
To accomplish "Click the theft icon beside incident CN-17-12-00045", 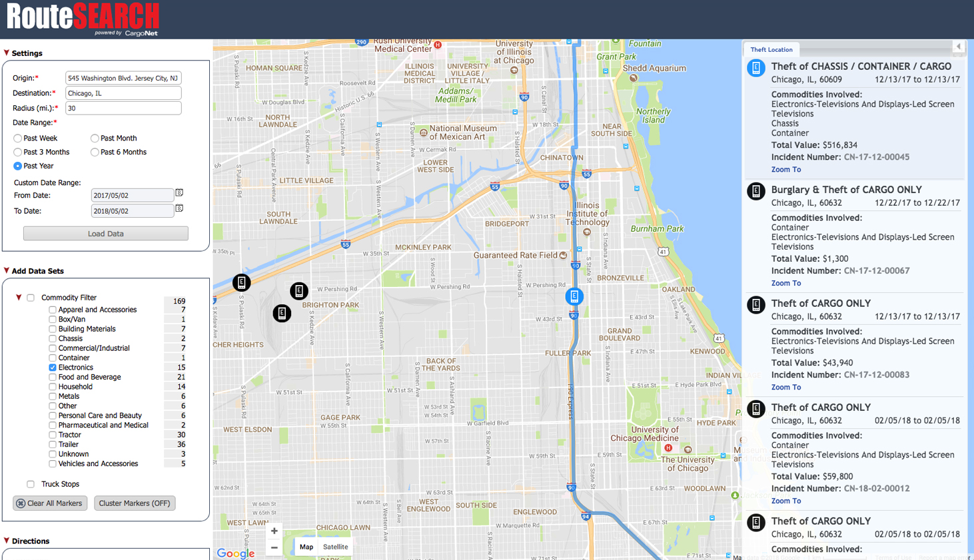I will [x=755, y=68].
